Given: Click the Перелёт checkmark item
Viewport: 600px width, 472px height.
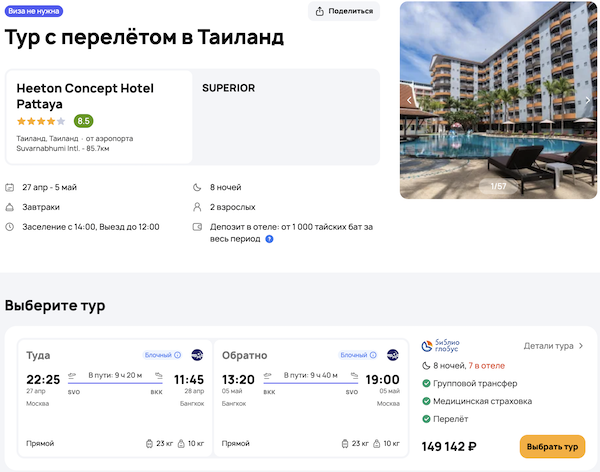Looking at the screenshot, I should (426, 419).
